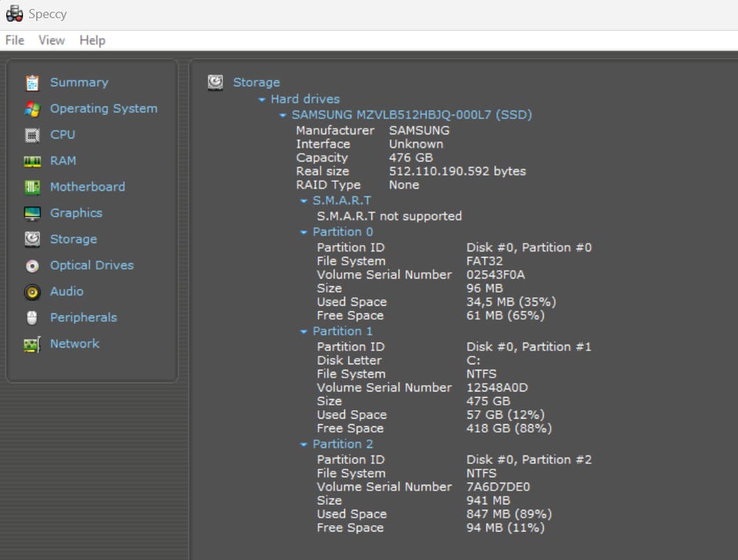Collapse the S.M.A.R.T section arrow
The height and width of the screenshot is (560, 738).
304,201
